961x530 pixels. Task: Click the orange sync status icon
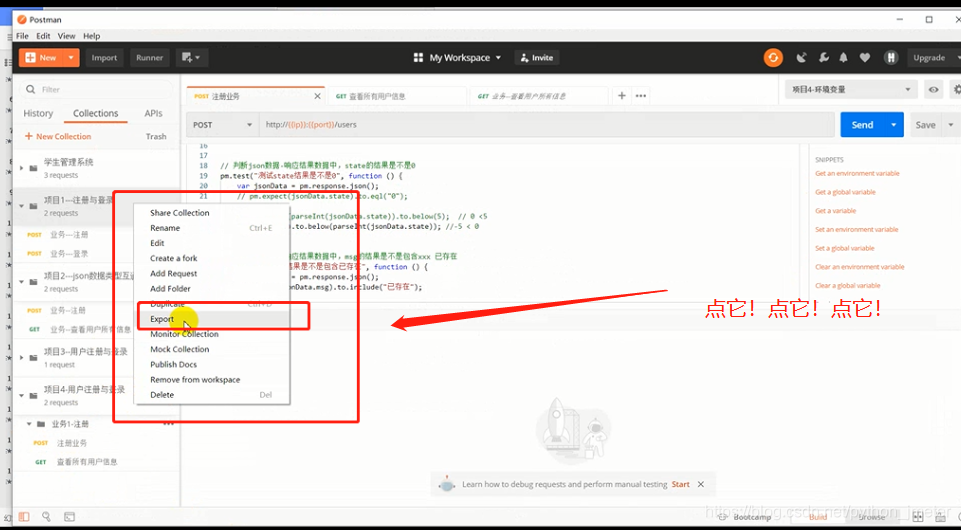pyautogui.click(x=773, y=58)
